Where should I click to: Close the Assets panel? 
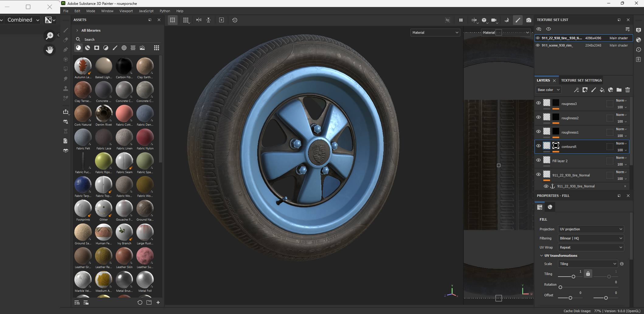click(x=159, y=20)
